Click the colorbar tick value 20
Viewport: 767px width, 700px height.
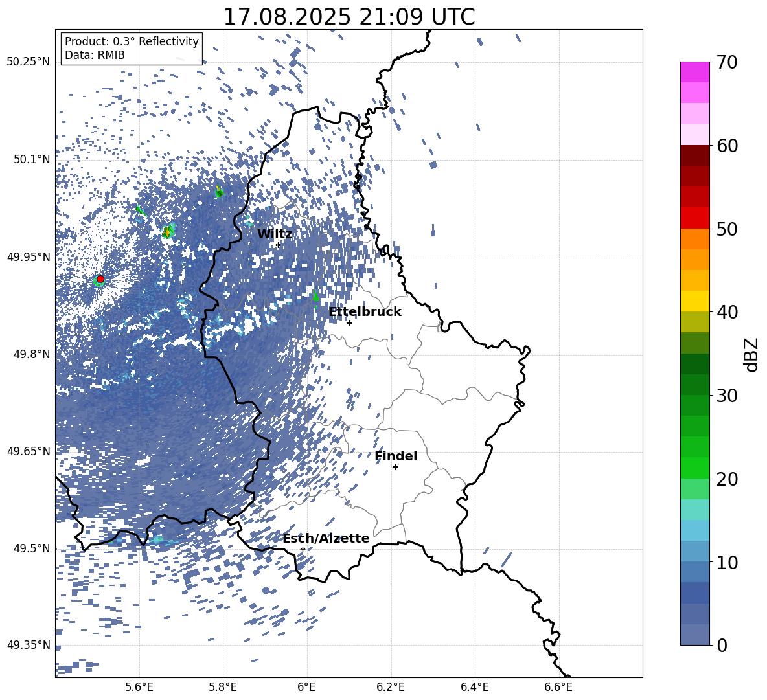(727, 479)
